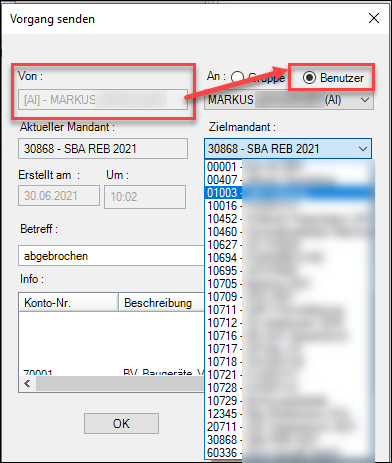Choose entry 10729 in the list
The width and height of the screenshot is (392, 463).
point(289,401)
